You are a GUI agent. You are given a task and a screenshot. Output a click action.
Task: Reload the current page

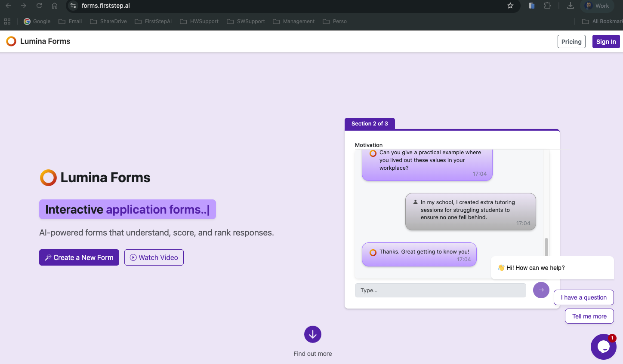click(39, 6)
